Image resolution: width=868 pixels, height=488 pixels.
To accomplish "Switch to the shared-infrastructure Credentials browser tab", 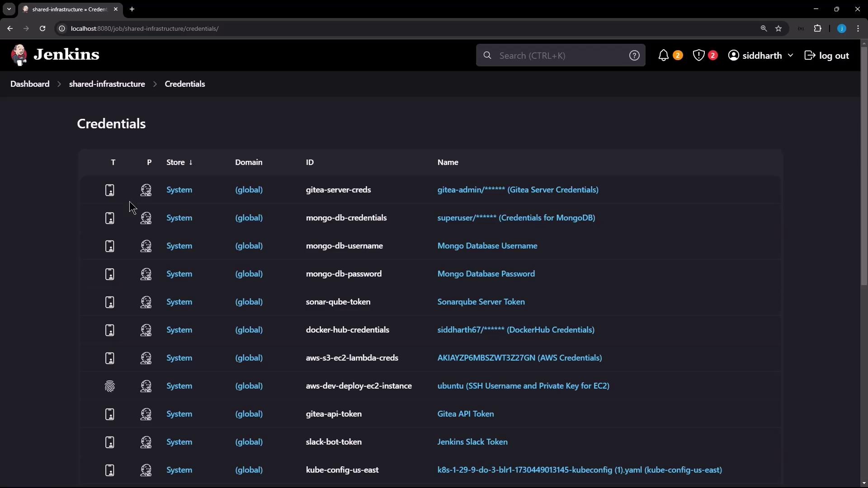I will click(70, 9).
